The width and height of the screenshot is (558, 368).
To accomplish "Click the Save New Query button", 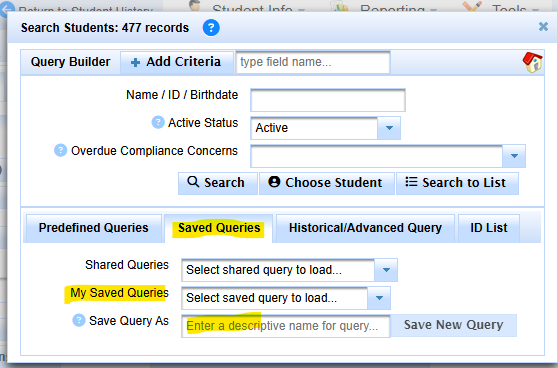I will pos(453,325).
